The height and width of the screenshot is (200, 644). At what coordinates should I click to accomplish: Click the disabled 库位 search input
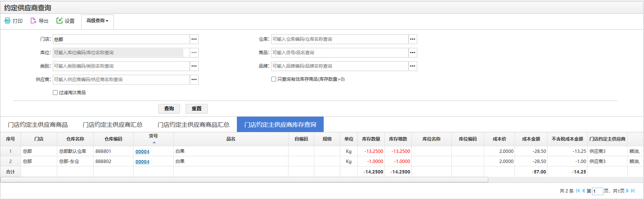pyautogui.click(x=121, y=53)
